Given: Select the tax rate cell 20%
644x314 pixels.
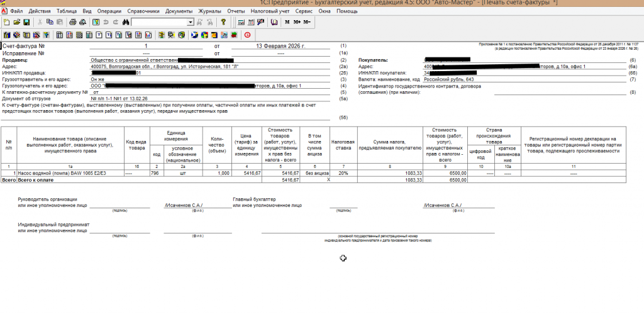Looking at the screenshot, I should [x=343, y=174].
